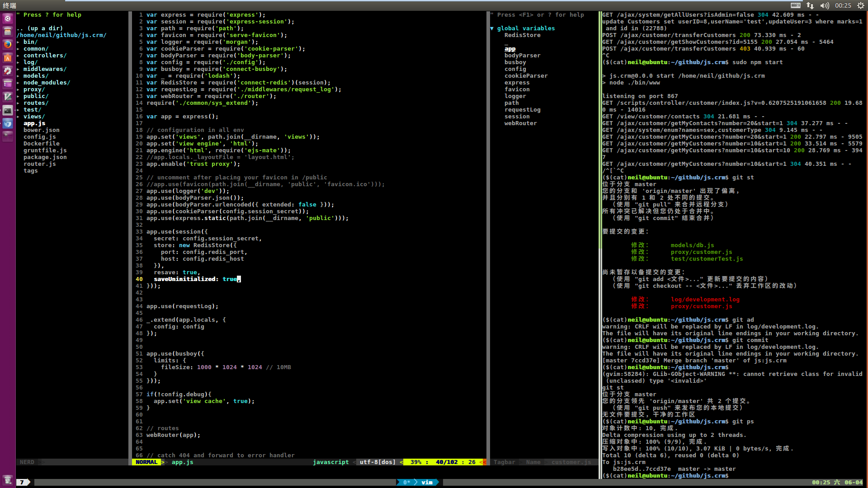Select /home/neil/github/js.crm/ root path in NERDTree
This screenshot has height=488, width=868.
pos(61,35)
